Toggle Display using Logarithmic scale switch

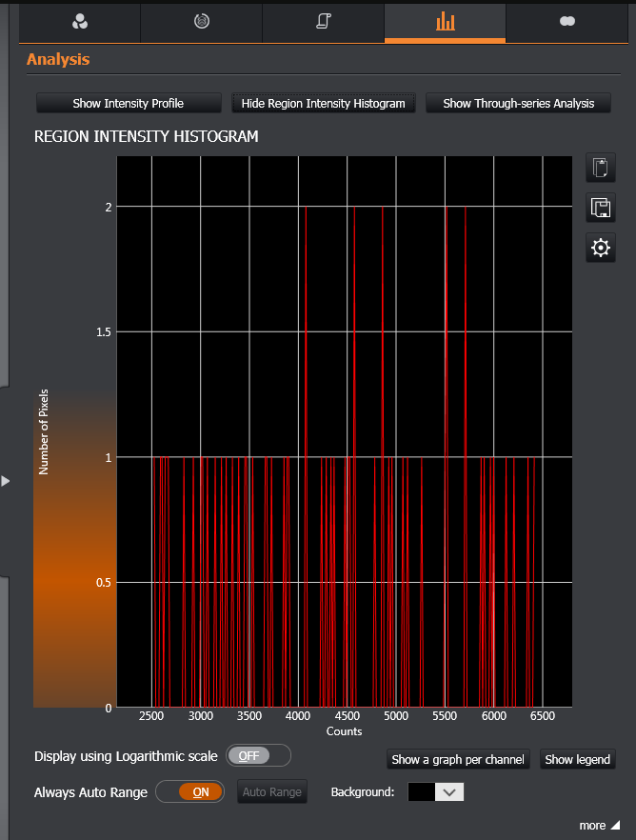(258, 755)
